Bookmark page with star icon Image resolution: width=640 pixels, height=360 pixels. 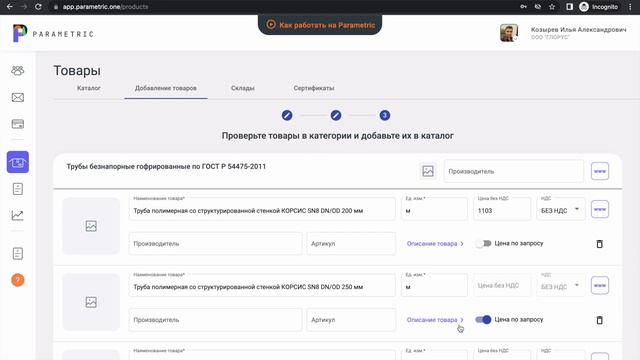552,7
